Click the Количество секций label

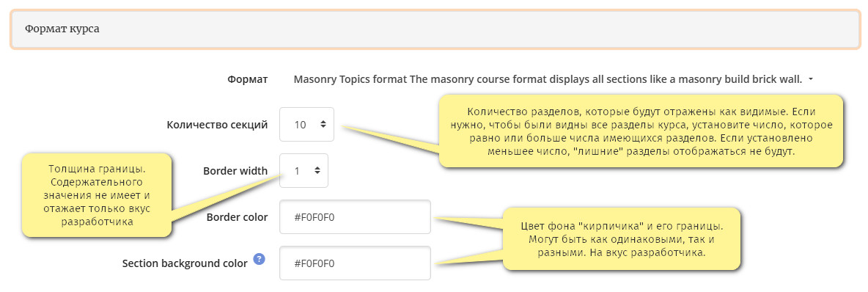pyautogui.click(x=217, y=125)
